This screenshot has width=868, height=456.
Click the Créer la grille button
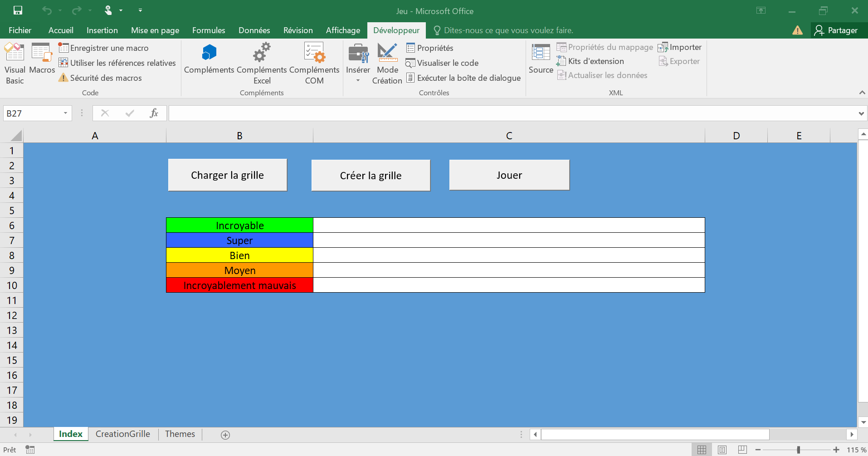(371, 176)
